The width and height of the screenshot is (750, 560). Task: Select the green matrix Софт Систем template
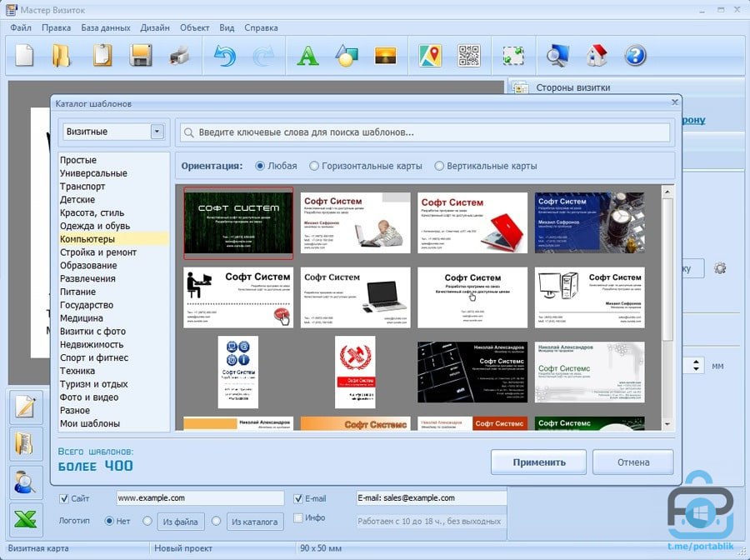(x=238, y=222)
